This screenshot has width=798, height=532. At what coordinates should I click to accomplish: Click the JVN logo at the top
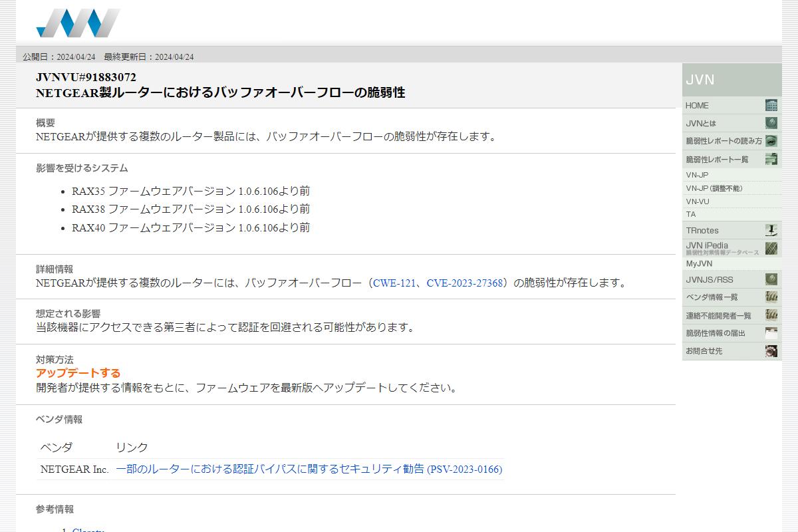pyautogui.click(x=78, y=23)
